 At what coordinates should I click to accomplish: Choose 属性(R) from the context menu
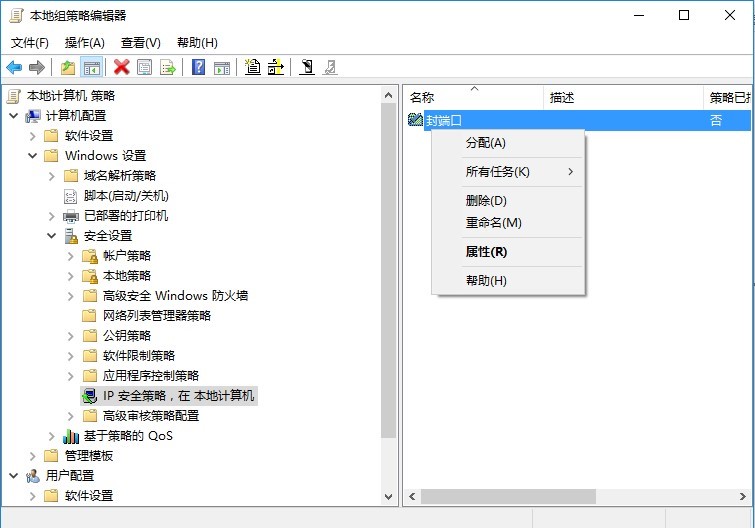(486, 252)
